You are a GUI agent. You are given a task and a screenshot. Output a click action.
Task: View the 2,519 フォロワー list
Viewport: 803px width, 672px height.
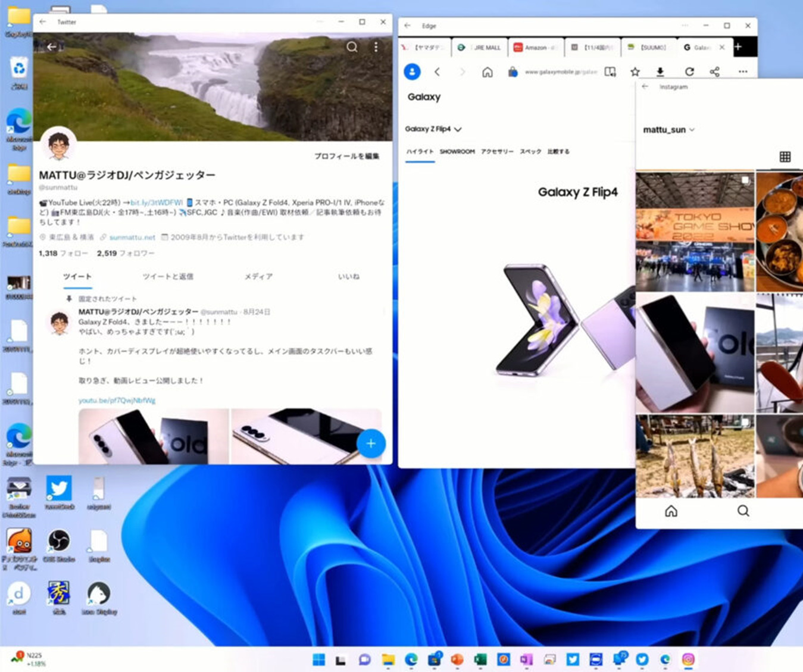126,253
